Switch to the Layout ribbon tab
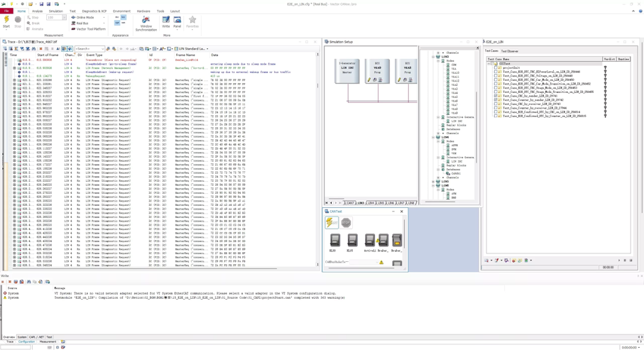 (x=175, y=11)
